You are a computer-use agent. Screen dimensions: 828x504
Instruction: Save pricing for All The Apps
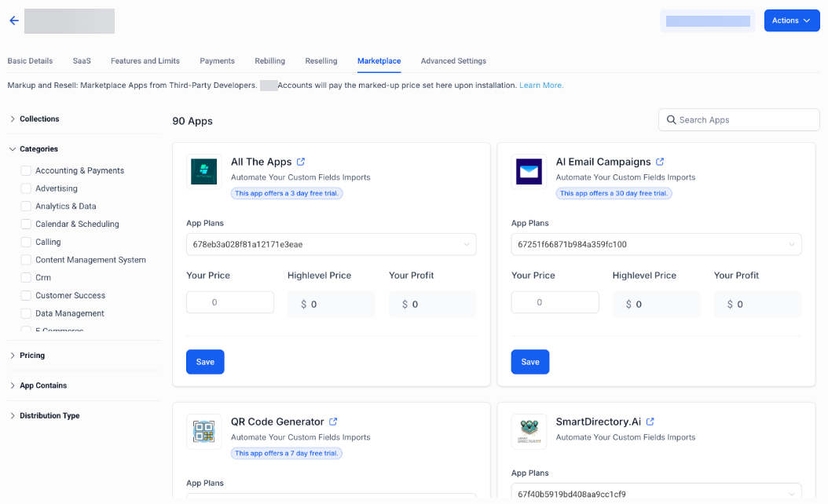tap(205, 361)
